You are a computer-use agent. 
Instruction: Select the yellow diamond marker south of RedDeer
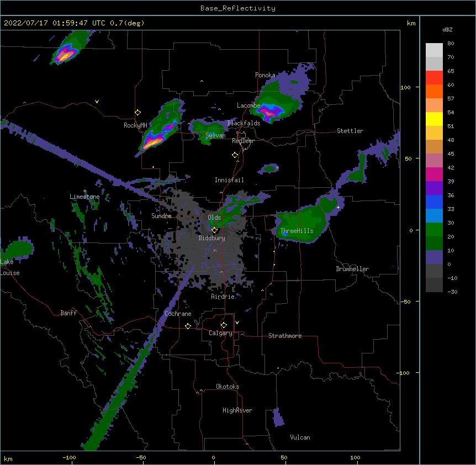tap(235, 155)
